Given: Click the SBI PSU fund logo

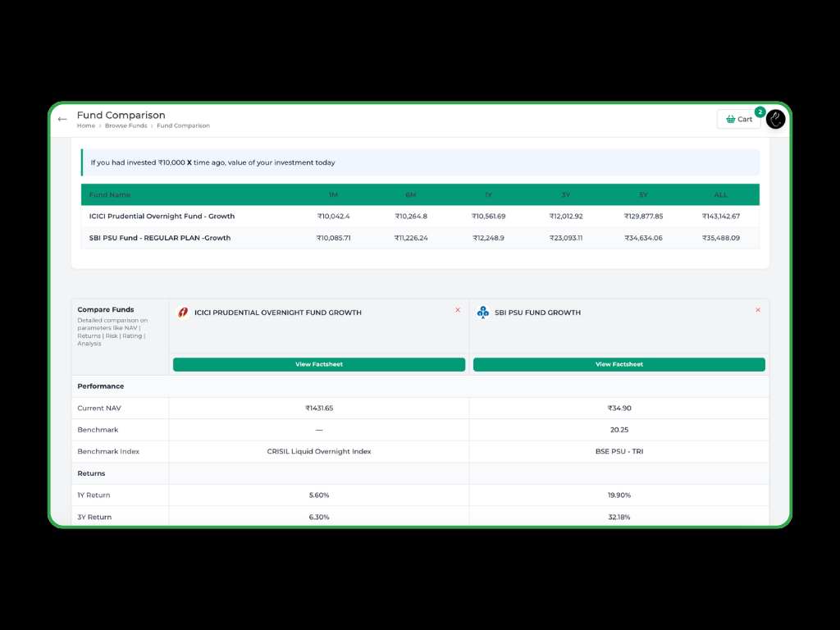Looking at the screenshot, I should [x=483, y=313].
